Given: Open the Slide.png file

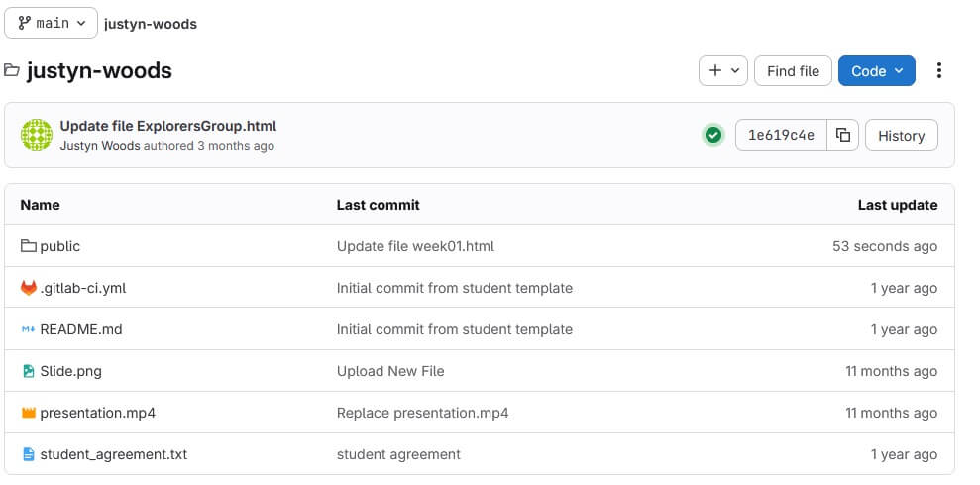Looking at the screenshot, I should tap(70, 371).
